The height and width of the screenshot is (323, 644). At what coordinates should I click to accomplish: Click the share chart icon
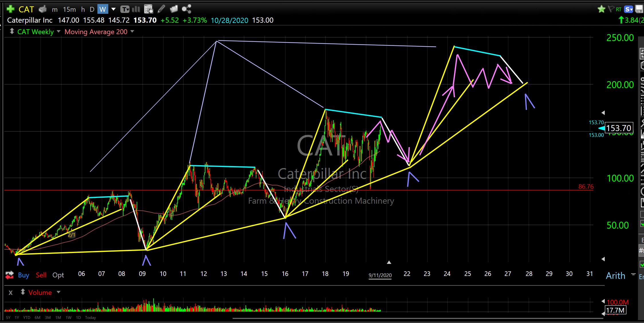pos(186,9)
